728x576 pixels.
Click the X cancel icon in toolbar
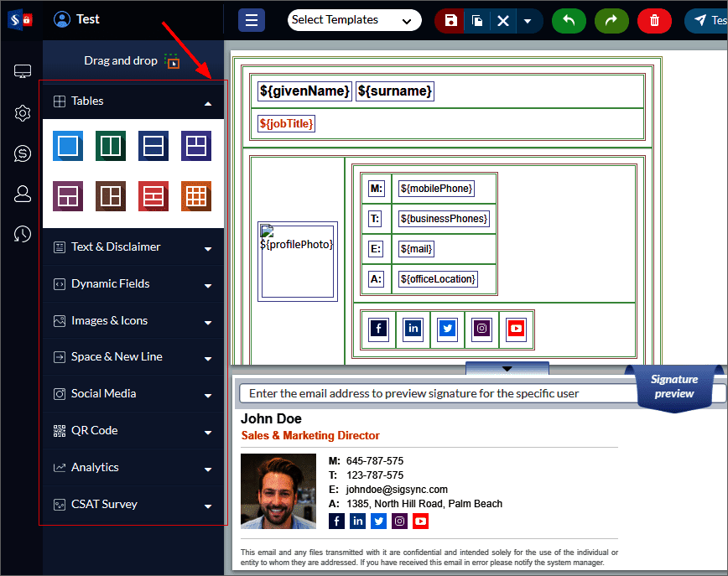pyautogui.click(x=503, y=21)
